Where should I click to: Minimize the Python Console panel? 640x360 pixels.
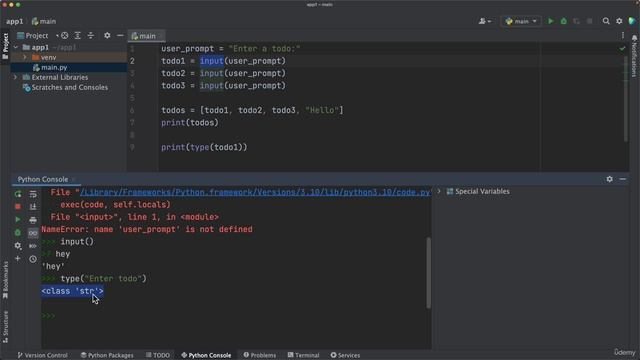tap(622, 179)
